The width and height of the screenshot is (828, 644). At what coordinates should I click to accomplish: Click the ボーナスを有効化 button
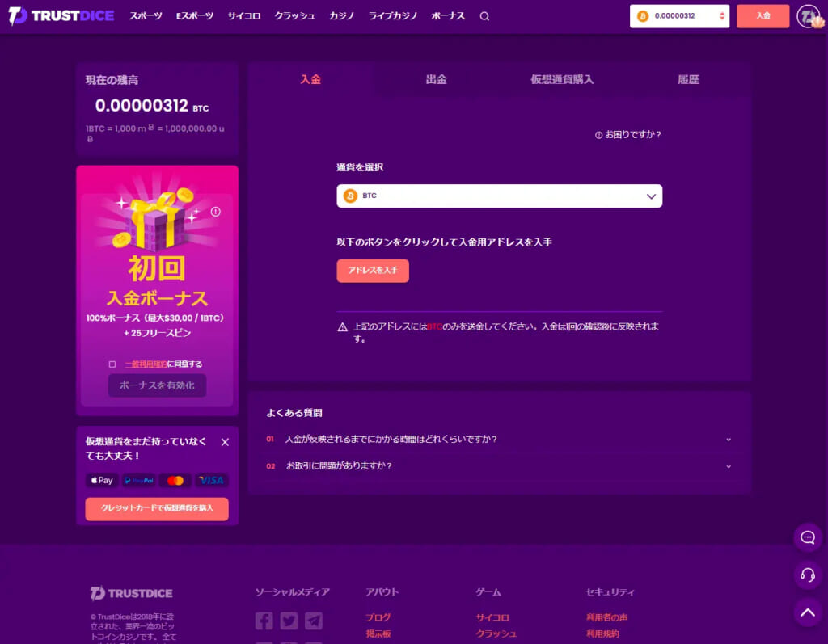click(x=157, y=386)
